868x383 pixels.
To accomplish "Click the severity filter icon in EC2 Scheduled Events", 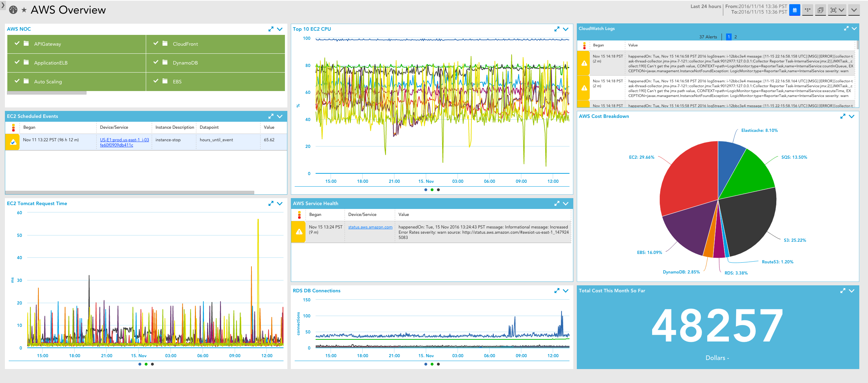I will 13,127.
